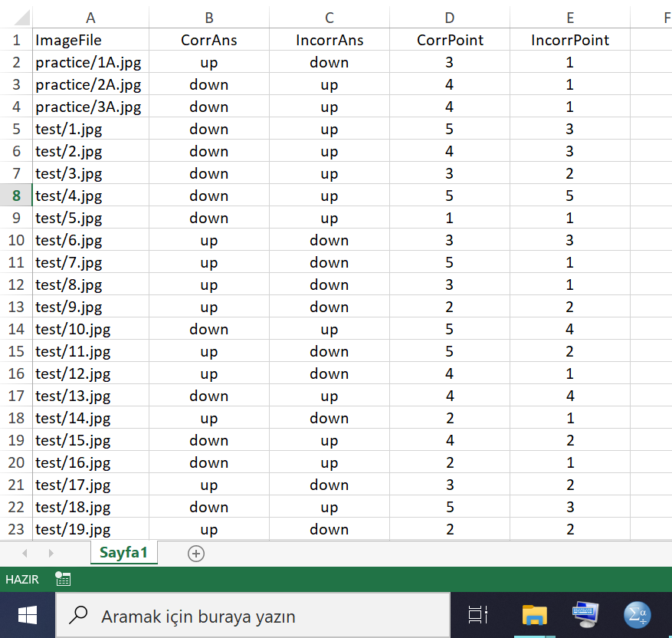Select cell practice/1A.jpg
This screenshot has height=638, width=672.
pyautogui.click(x=90, y=62)
